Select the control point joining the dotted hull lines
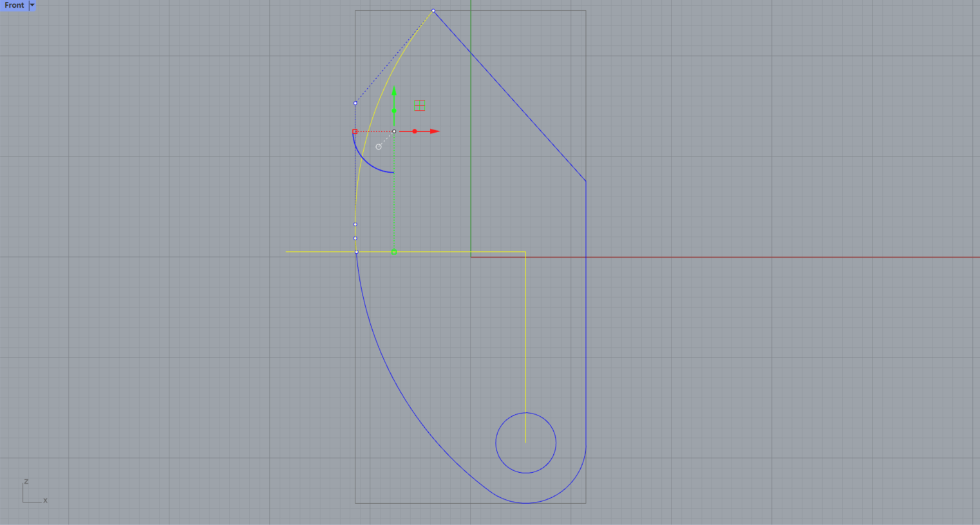Image resolution: width=980 pixels, height=525 pixels. tap(355, 103)
